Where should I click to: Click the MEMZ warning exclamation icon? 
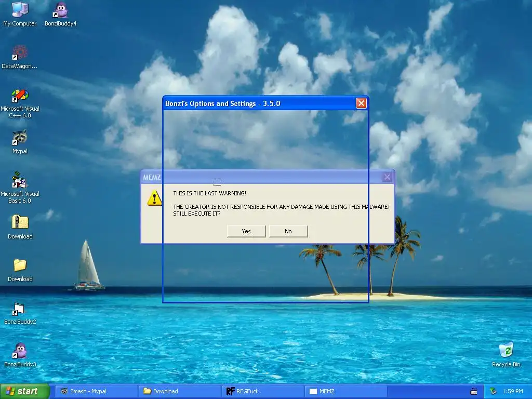tap(154, 198)
